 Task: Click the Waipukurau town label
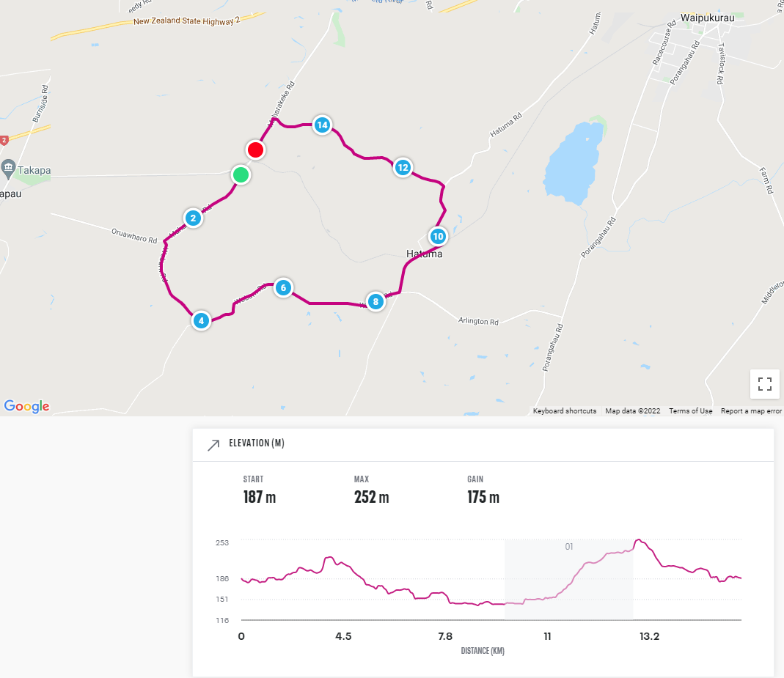click(708, 18)
